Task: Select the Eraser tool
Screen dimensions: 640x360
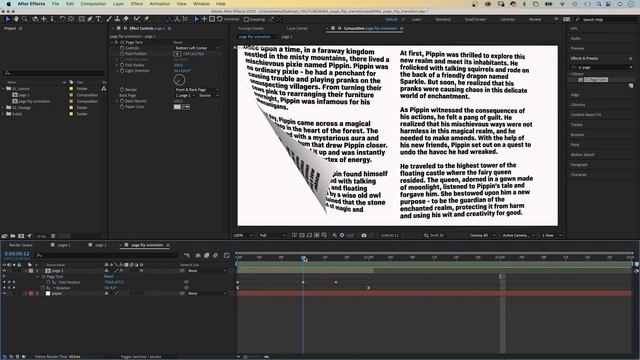Action: pos(126,19)
